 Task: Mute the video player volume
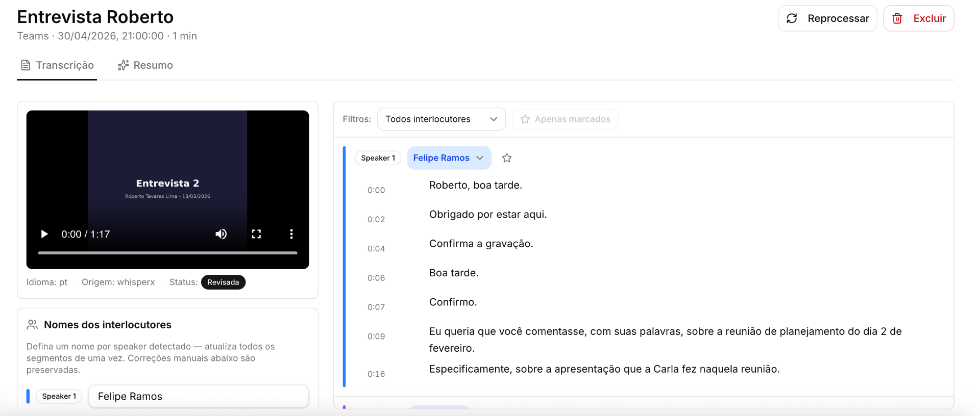click(221, 234)
